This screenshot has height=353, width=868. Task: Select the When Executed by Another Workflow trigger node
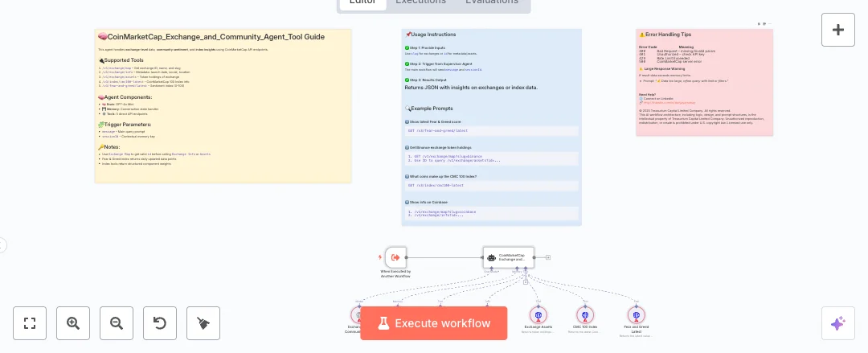pyautogui.click(x=395, y=257)
